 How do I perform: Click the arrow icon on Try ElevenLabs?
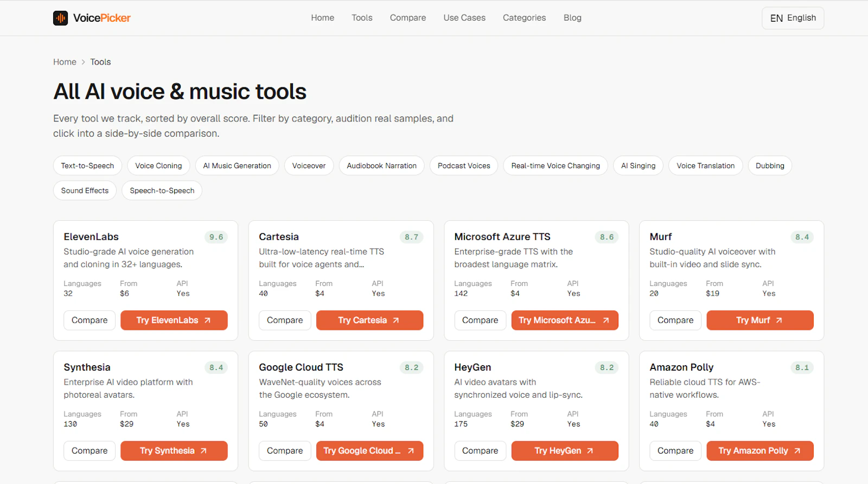point(207,320)
